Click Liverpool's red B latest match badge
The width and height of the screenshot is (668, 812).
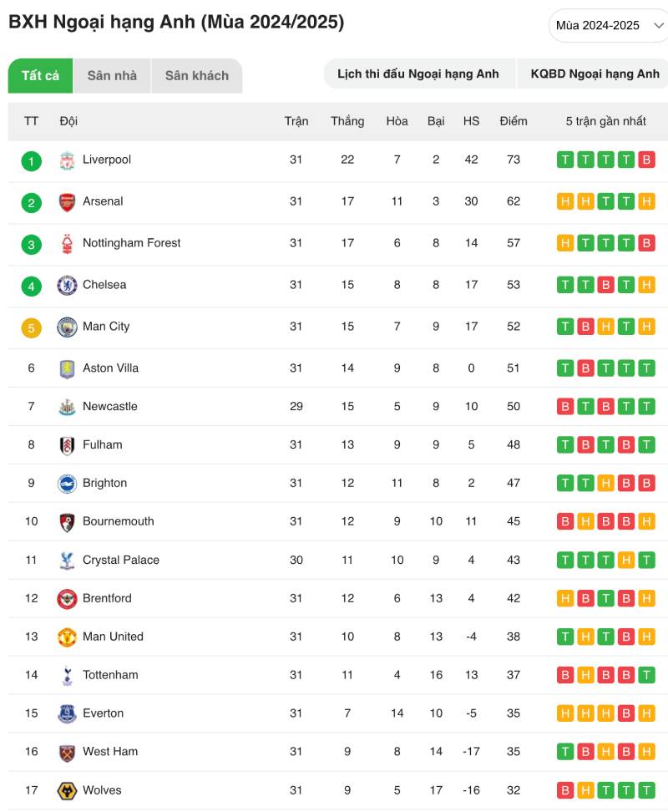[x=646, y=160]
